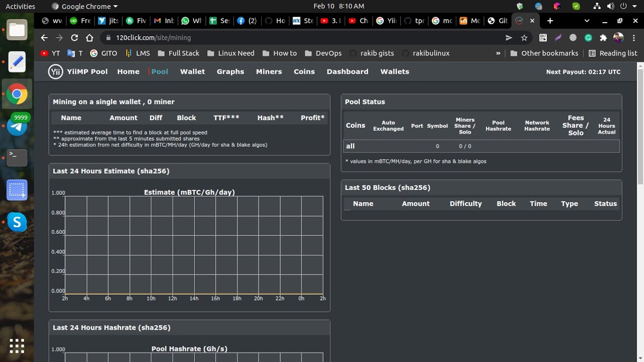The width and height of the screenshot is (644, 362).
Task: Open Chrome three-dot menu
Action: [633, 38]
